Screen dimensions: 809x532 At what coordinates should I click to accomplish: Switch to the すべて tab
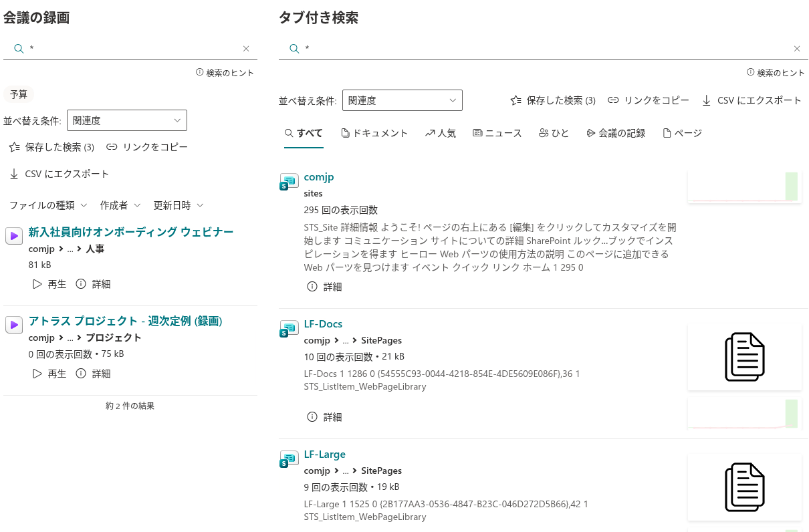coord(304,134)
